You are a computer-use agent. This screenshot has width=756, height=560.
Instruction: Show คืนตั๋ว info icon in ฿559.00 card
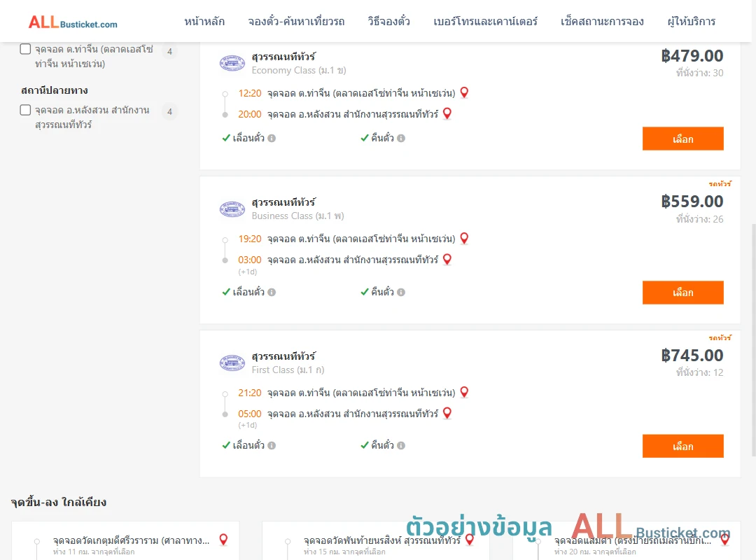[401, 293]
